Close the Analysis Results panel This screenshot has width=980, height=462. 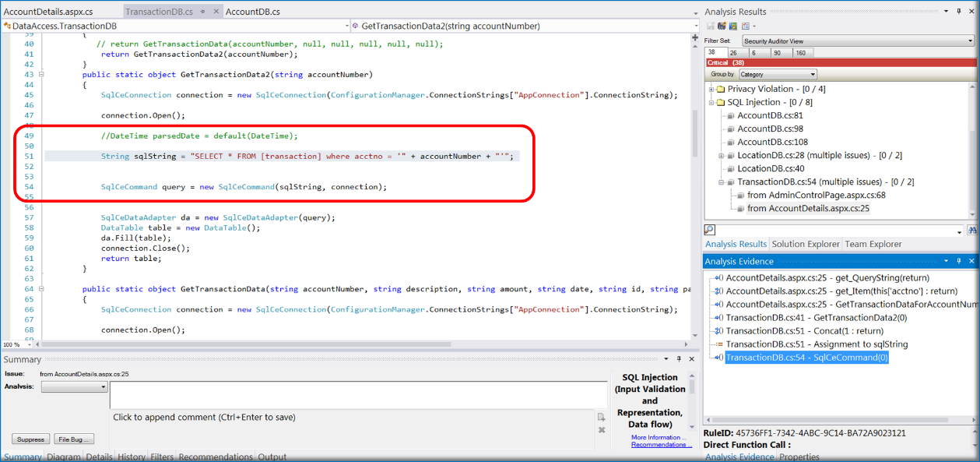971,12
